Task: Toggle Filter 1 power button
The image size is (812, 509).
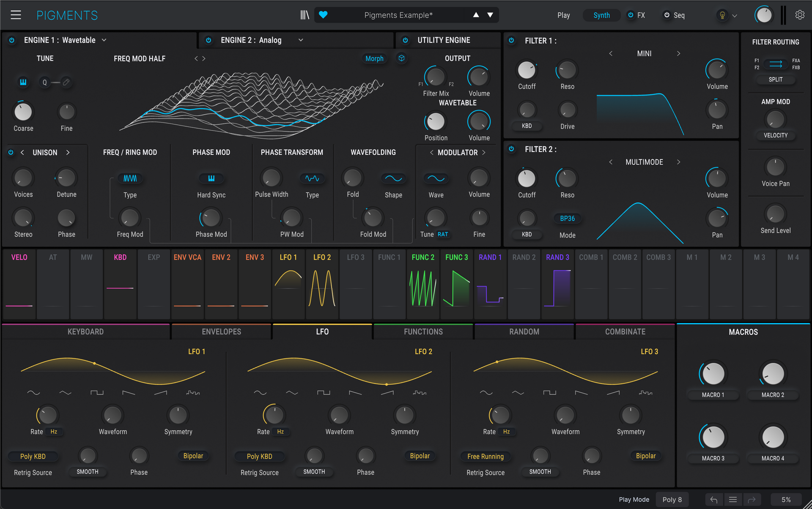Action: click(511, 40)
